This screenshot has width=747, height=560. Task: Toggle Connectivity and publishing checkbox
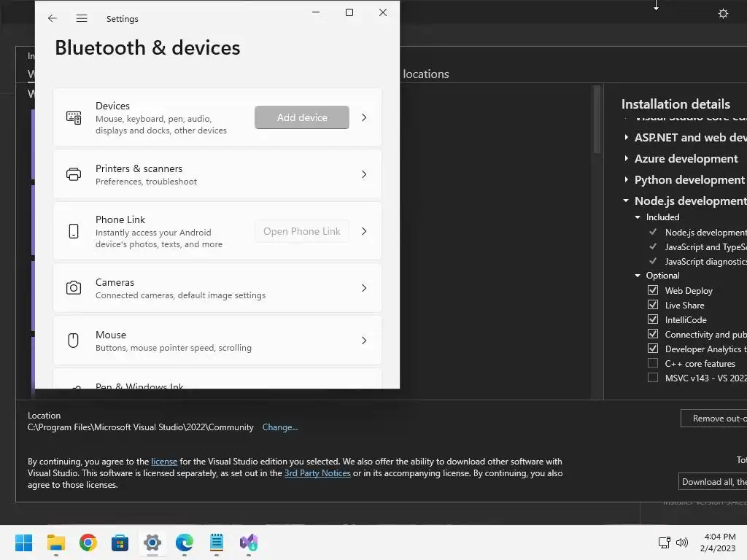pyautogui.click(x=653, y=334)
